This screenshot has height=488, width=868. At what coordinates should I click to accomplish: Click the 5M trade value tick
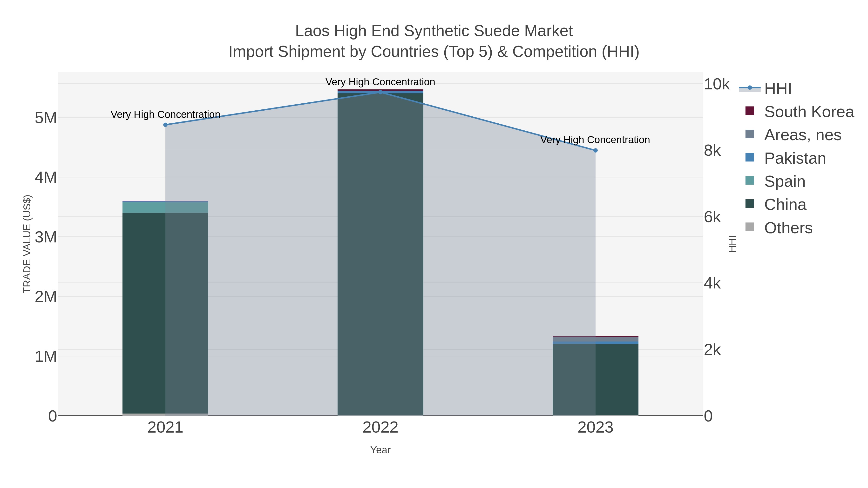[46, 118]
